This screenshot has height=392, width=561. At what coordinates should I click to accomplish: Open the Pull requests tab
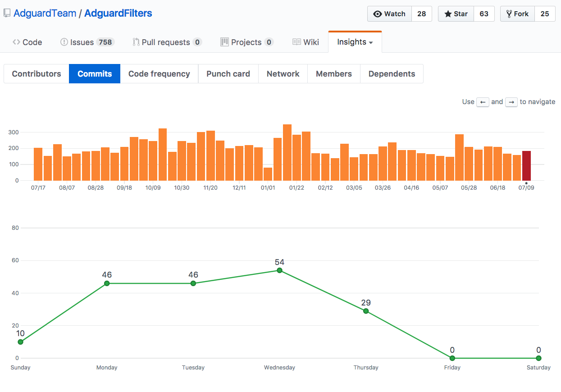click(167, 42)
